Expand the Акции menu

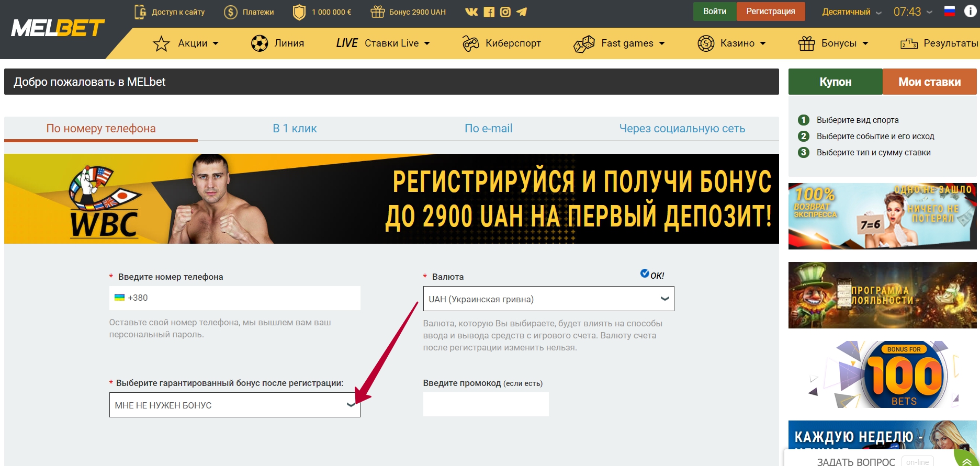pos(216,43)
